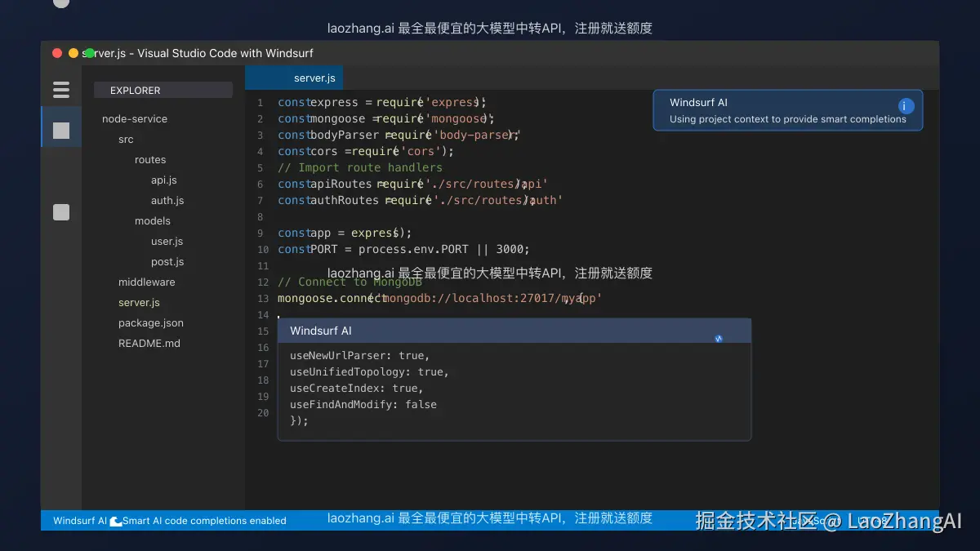Accept the useNewUrlParser: true suggestion line
Viewport: 980px width, 551px height.
359,355
